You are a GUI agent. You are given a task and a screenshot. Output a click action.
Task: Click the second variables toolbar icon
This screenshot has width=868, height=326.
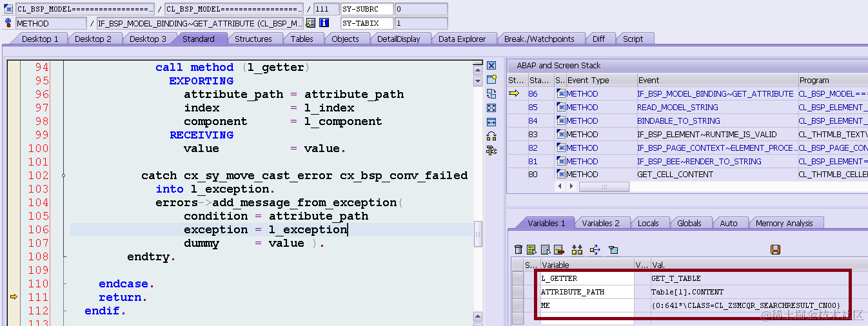pos(531,249)
